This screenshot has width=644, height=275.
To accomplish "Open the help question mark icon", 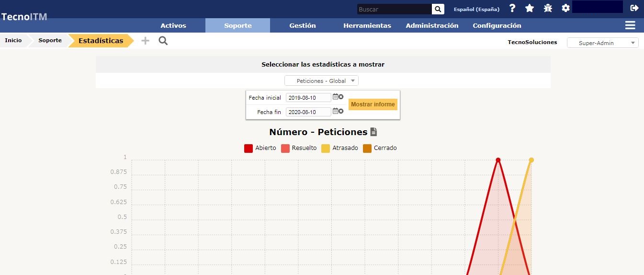I will 512,8.
